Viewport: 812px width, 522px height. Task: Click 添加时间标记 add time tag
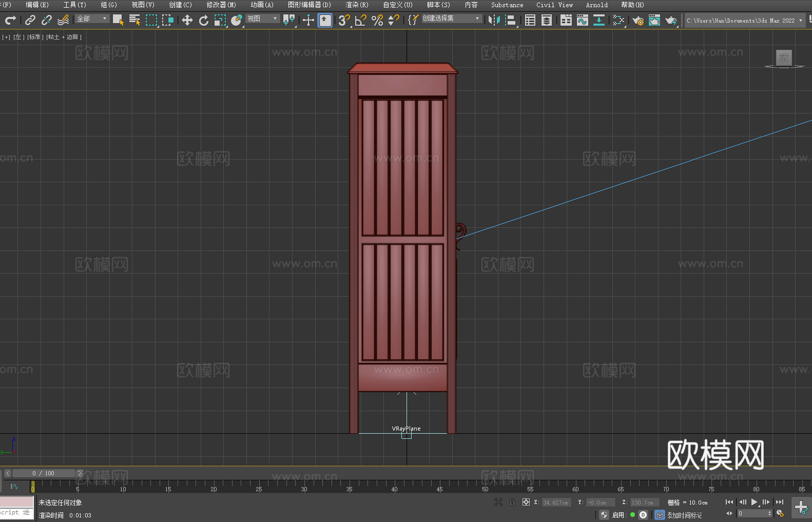(684, 515)
